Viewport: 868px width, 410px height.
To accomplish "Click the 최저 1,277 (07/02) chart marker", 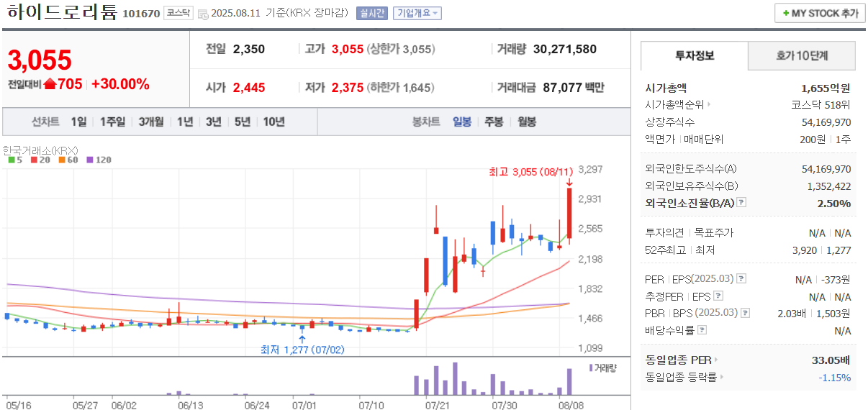I will coord(302,350).
